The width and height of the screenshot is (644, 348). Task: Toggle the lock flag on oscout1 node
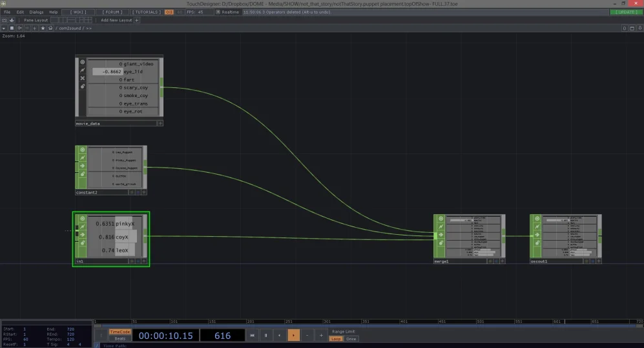pos(537,242)
